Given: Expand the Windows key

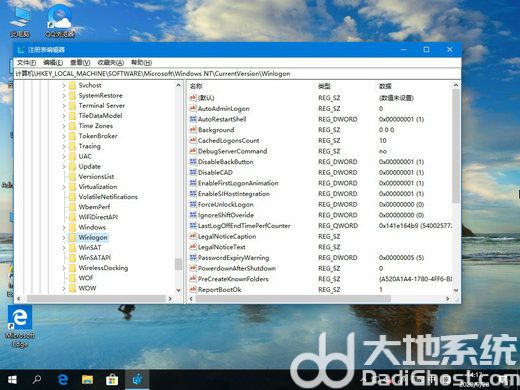Looking at the screenshot, I should pyautogui.click(x=64, y=227).
